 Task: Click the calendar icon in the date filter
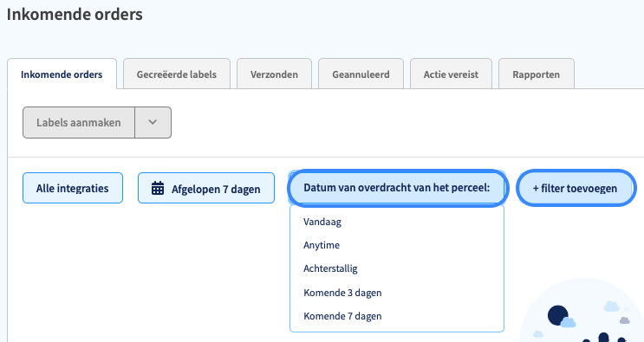(158, 188)
